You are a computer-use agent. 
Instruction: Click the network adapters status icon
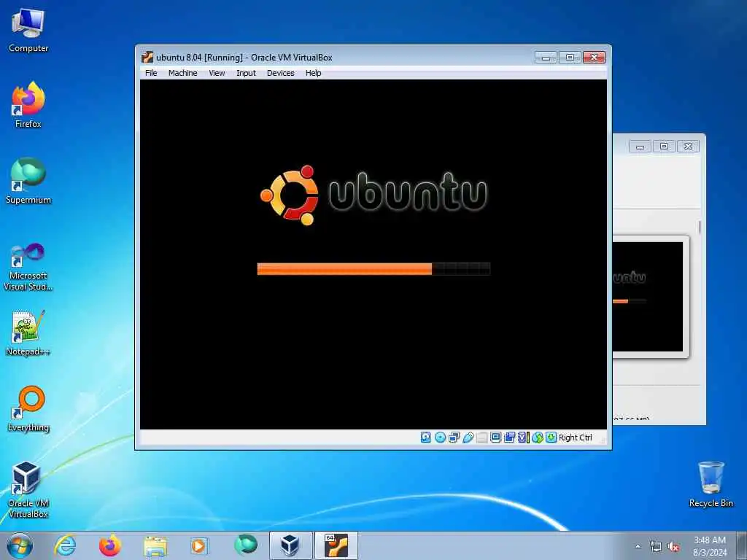click(454, 437)
